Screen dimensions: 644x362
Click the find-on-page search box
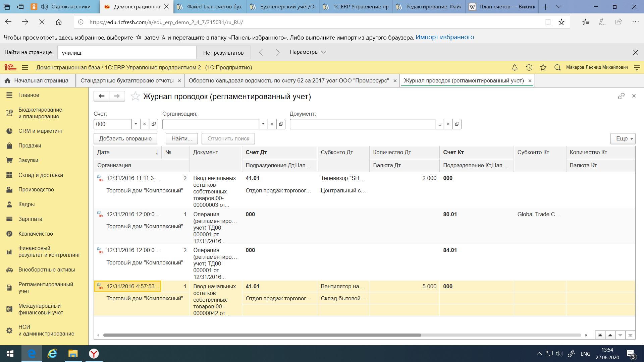click(127, 53)
